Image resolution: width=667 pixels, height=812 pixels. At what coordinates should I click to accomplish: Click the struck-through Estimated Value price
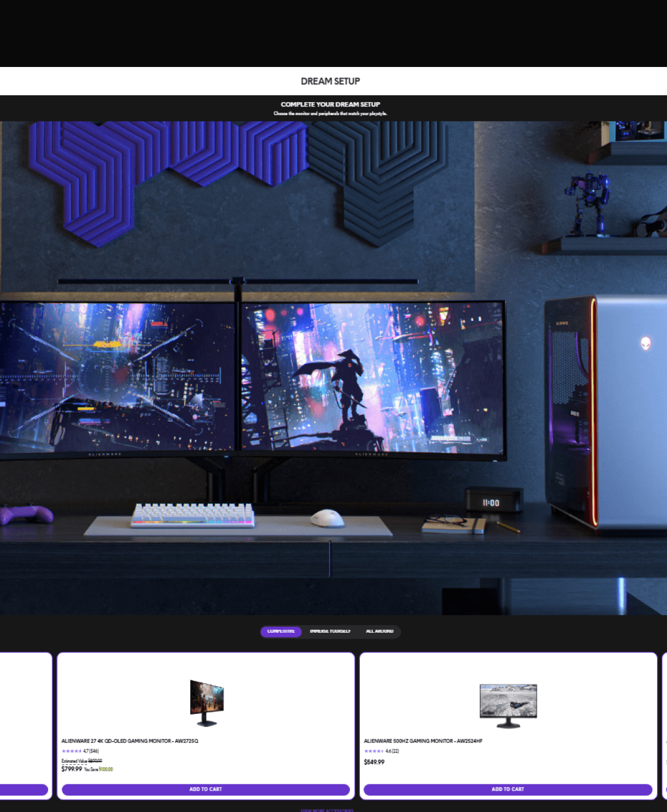click(x=95, y=761)
